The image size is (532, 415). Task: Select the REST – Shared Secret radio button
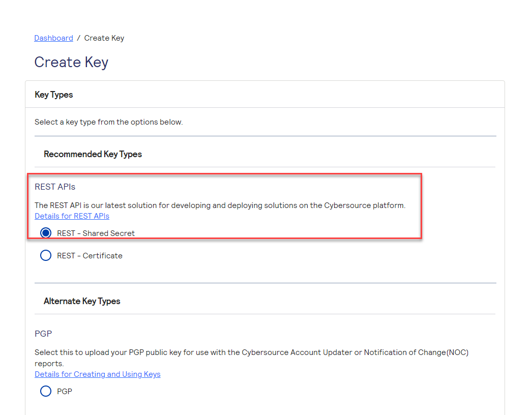point(46,232)
